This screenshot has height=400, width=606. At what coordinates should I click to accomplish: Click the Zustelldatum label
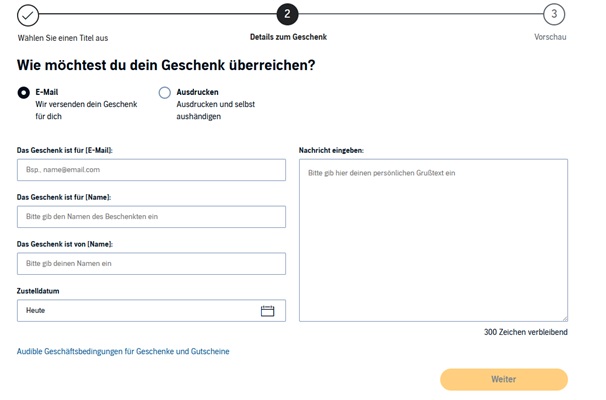[x=38, y=291]
